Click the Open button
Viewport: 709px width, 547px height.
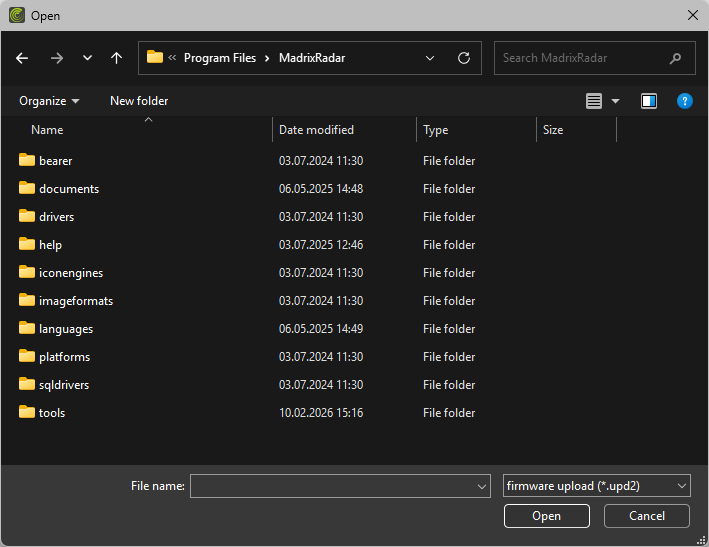click(x=547, y=516)
